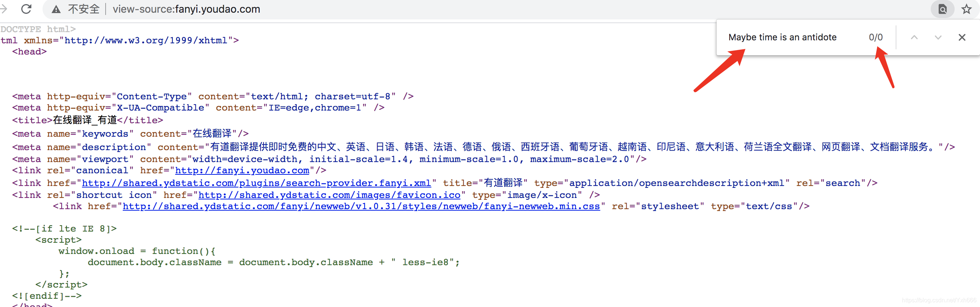980x307 pixels.
Task: Click the 'text/html; charset=utf-8' content value
Action: click(x=320, y=96)
